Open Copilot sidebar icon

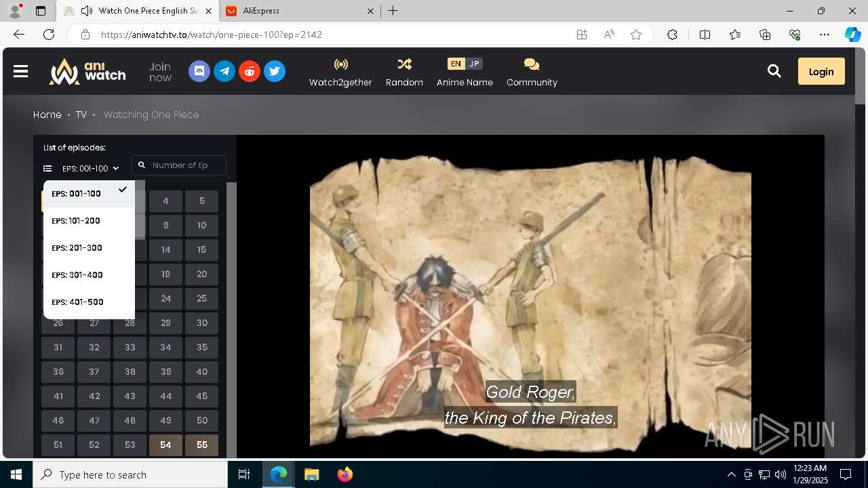click(852, 35)
